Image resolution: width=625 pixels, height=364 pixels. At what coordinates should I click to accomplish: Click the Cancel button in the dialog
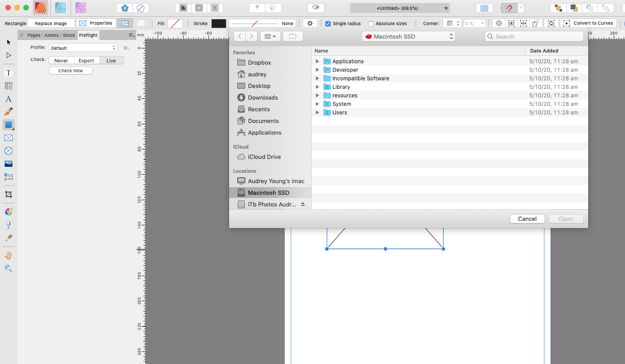point(527,219)
